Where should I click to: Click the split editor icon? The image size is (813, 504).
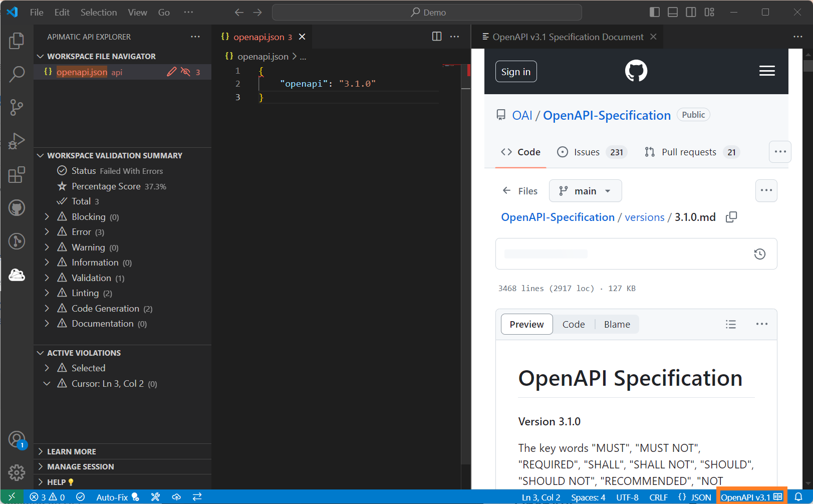[437, 37]
